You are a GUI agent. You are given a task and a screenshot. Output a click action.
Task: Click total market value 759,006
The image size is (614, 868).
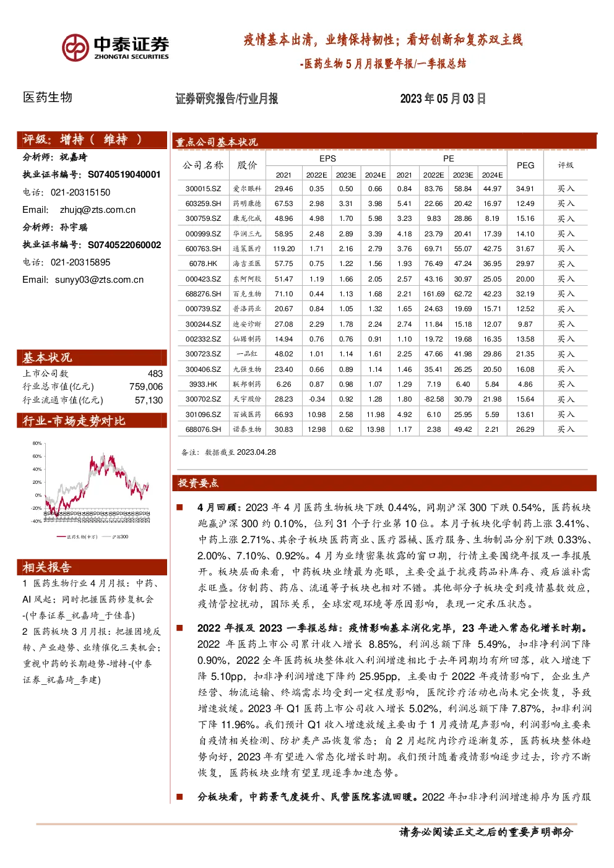point(146,387)
